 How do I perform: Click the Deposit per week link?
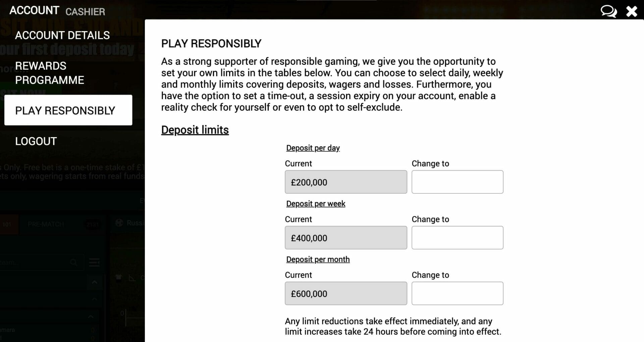[316, 204]
